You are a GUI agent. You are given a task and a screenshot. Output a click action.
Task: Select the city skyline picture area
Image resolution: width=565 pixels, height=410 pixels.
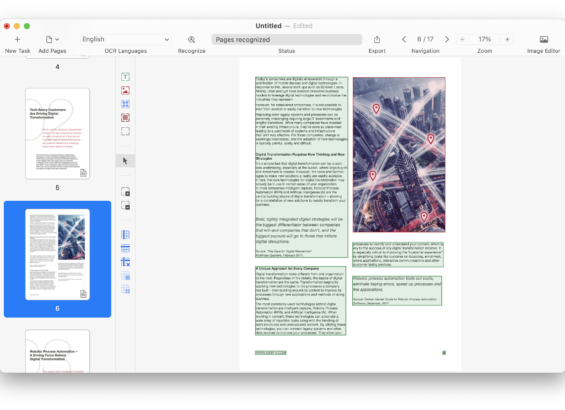click(x=399, y=155)
